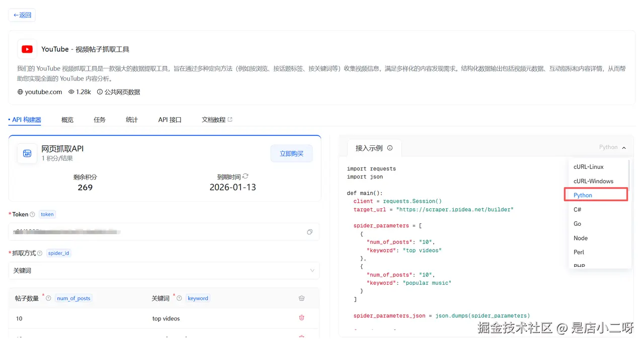This screenshot has width=644, height=345.
Task: Click the 1.28k view count text
Action: [x=84, y=92]
